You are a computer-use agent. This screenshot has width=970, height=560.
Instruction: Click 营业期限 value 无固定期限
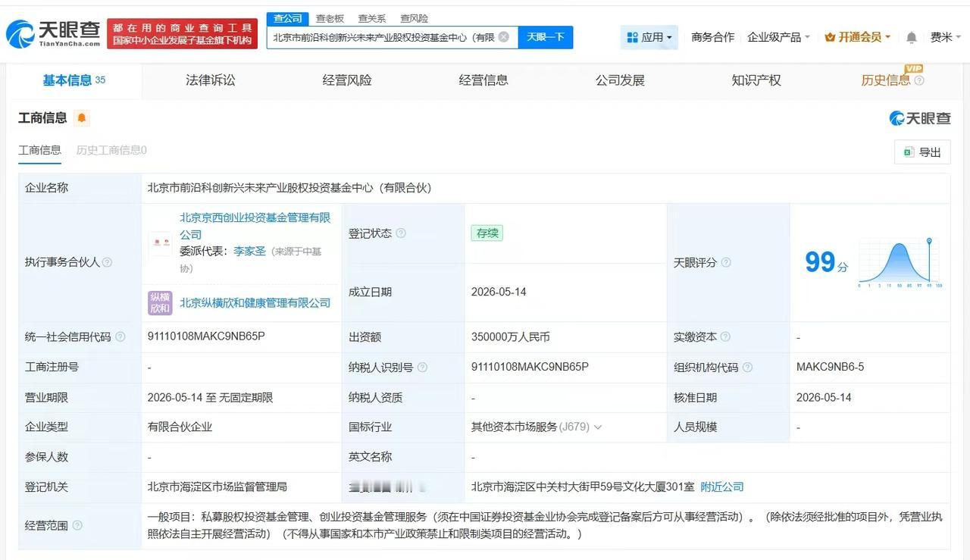pyautogui.click(x=246, y=397)
